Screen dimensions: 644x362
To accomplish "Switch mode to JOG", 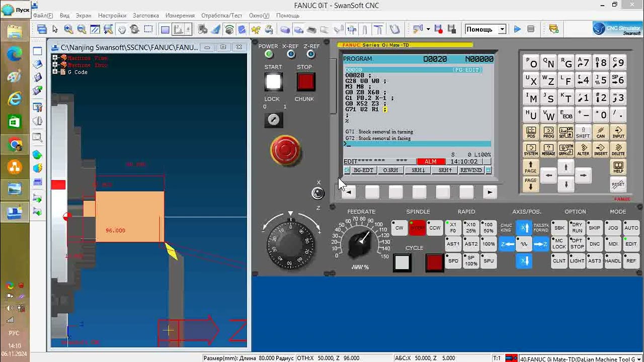I will (613, 228).
